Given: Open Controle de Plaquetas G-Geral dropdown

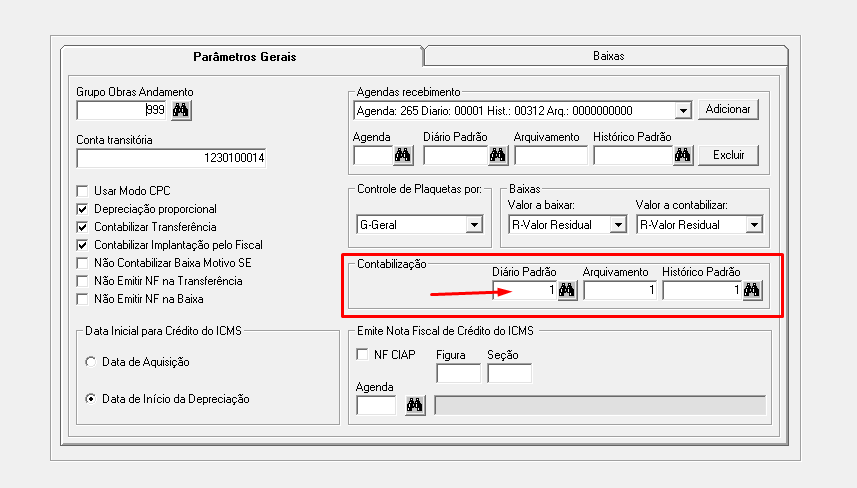Looking at the screenshot, I should pos(474,225).
